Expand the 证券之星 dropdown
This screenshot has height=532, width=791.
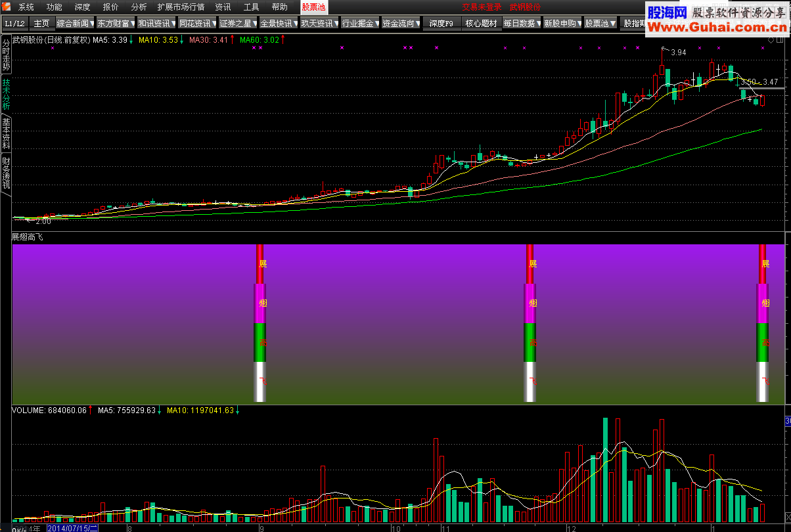(238, 23)
